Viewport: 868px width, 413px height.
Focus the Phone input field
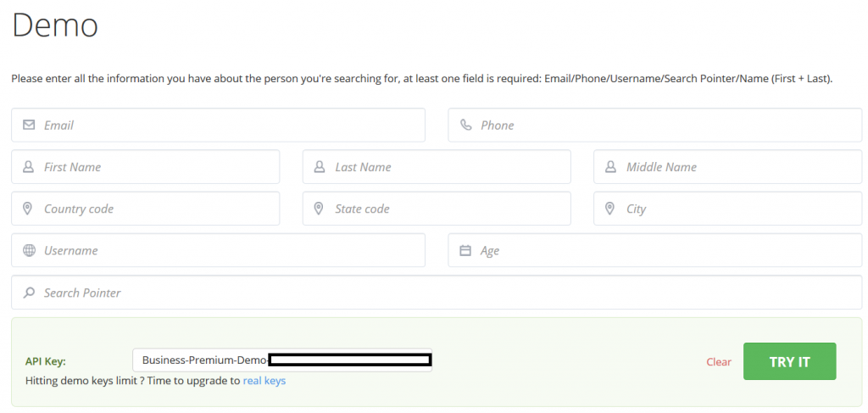655,126
